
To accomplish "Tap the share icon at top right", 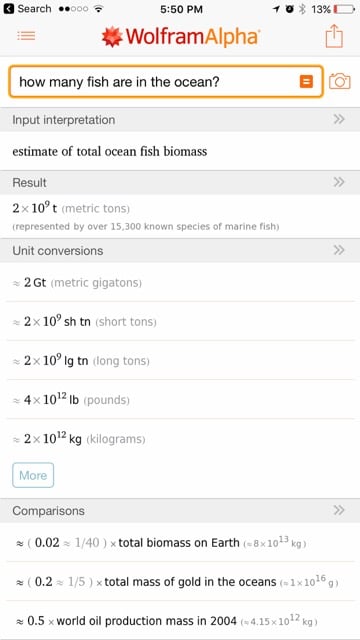I will (x=334, y=36).
